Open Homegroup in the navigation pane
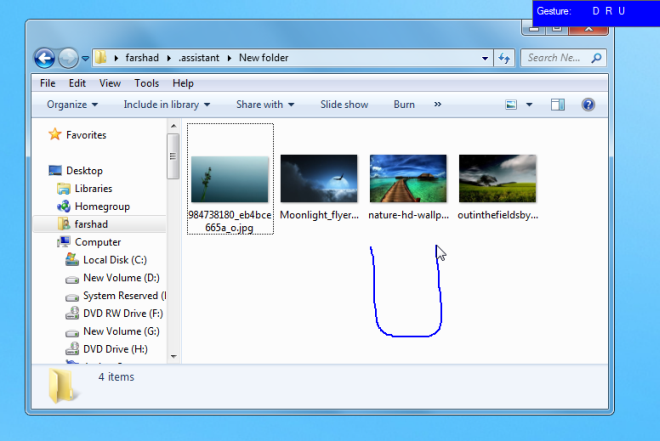This screenshot has width=660, height=441. click(102, 206)
